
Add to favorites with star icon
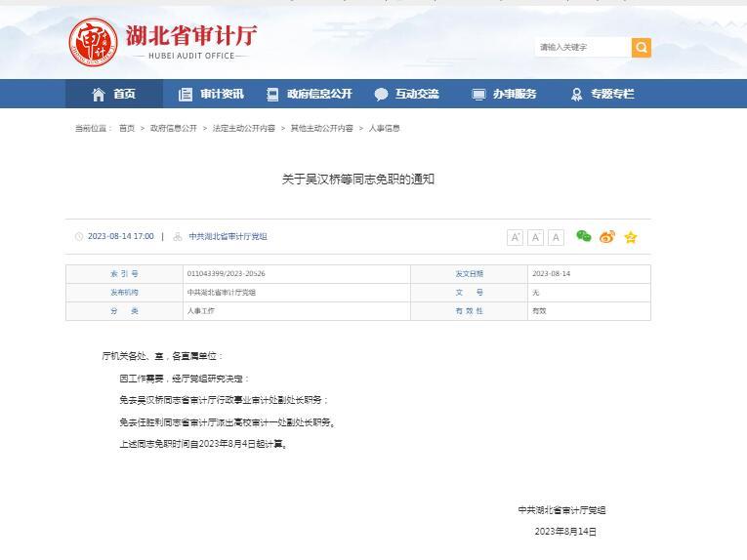tap(631, 237)
